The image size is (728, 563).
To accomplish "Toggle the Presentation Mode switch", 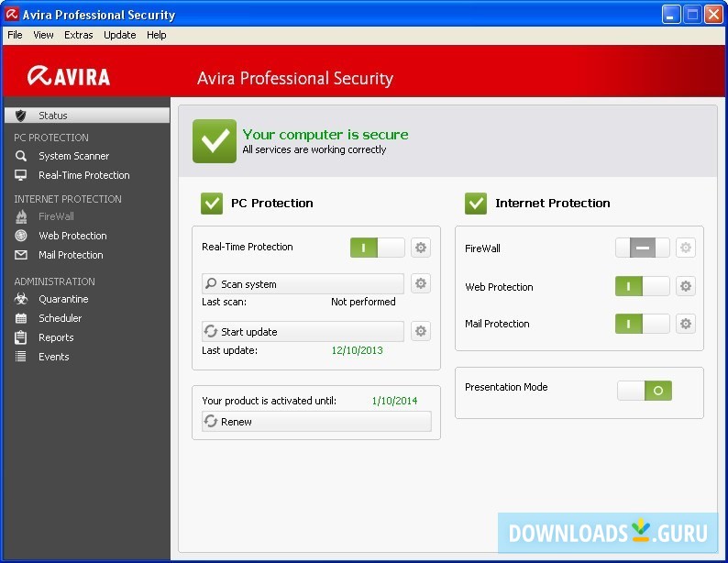I will click(x=645, y=391).
